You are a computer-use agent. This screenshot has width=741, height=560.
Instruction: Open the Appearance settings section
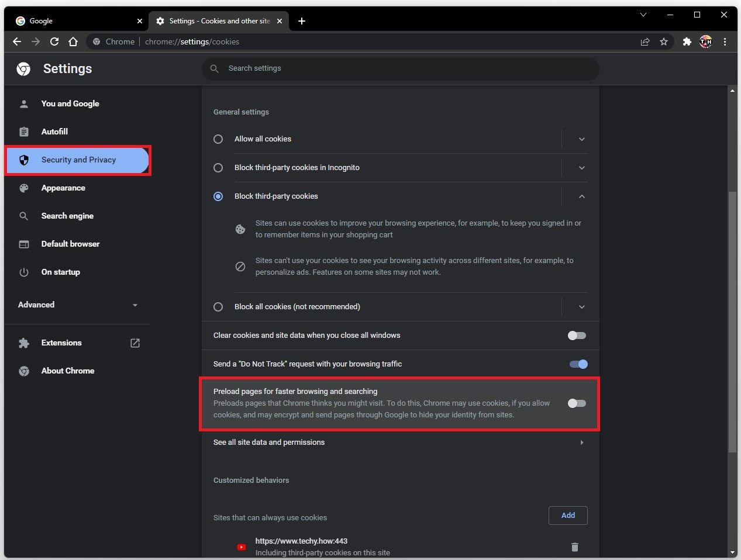pyautogui.click(x=63, y=188)
